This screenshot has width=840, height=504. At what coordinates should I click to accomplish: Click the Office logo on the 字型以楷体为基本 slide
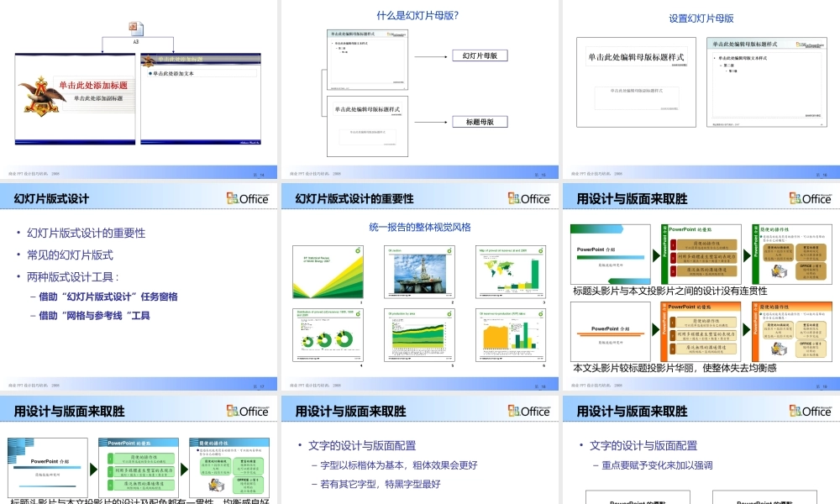tap(528, 411)
